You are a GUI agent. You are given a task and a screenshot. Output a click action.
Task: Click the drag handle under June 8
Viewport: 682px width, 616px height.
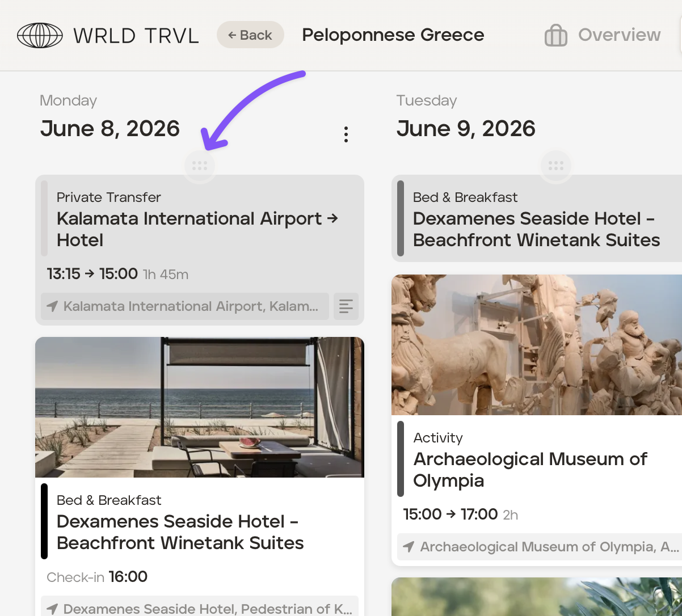[200, 166]
